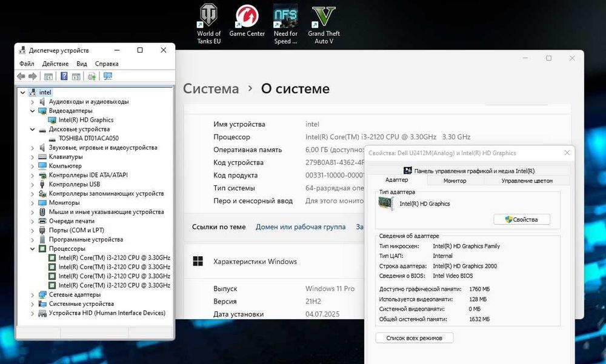
Task: Click the action pane toolbar icon after Help
Action: (76, 76)
